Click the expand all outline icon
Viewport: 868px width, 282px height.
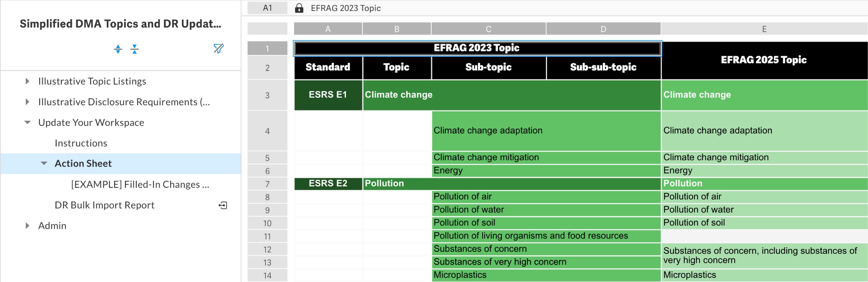tap(118, 49)
